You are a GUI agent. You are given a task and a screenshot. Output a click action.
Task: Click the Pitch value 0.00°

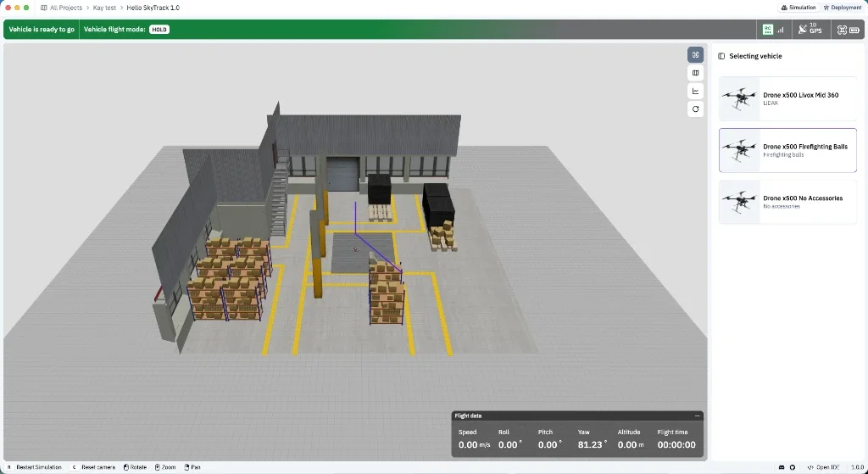(549, 444)
